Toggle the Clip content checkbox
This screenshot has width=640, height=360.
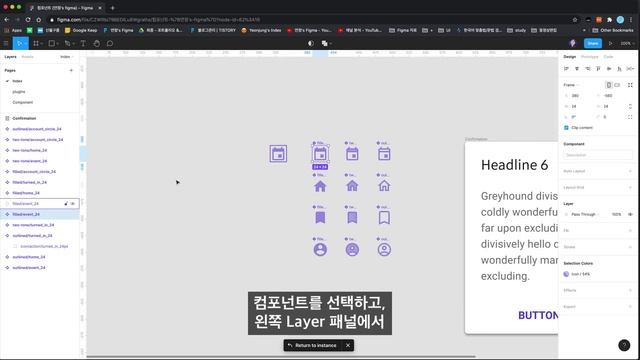pyautogui.click(x=566, y=128)
